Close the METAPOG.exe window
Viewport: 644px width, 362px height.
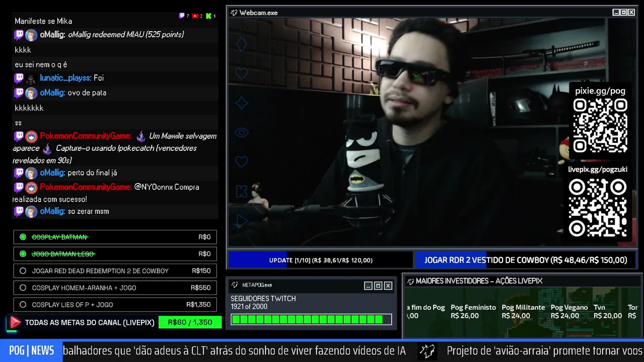[x=388, y=286]
